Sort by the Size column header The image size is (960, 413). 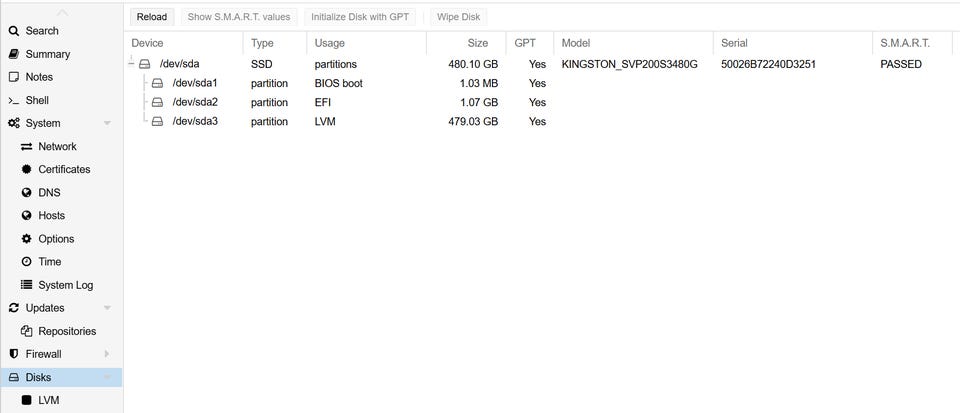466,43
